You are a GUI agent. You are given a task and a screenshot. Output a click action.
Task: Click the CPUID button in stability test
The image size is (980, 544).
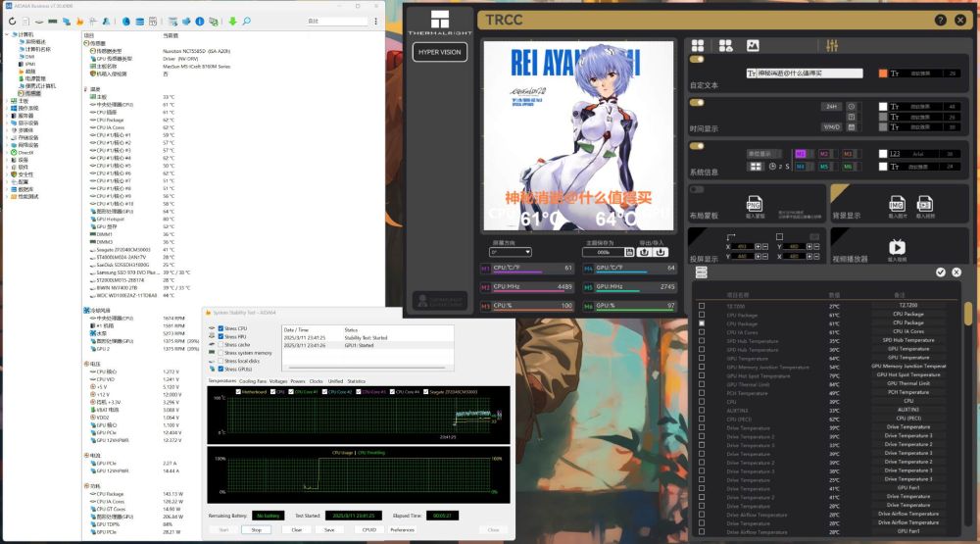[x=369, y=529]
